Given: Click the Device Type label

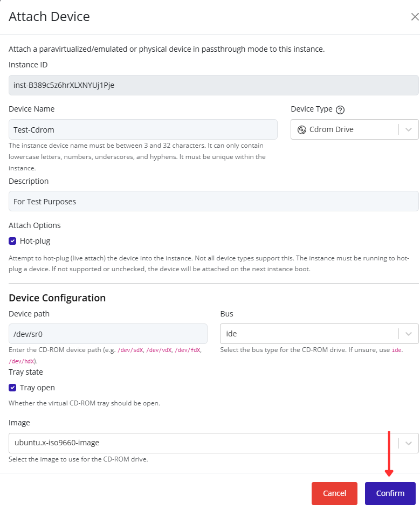Looking at the screenshot, I should point(312,109).
